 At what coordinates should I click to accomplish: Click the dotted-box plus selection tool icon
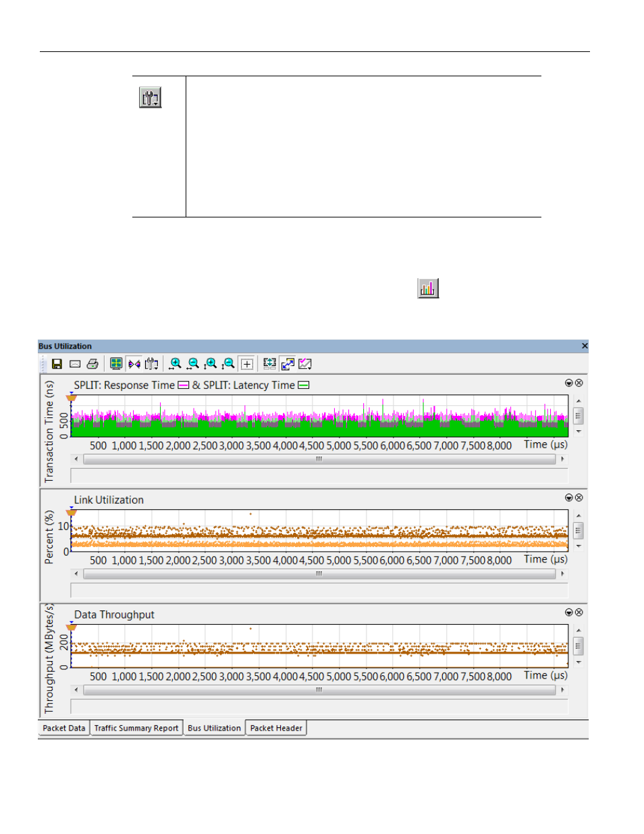tap(247, 364)
